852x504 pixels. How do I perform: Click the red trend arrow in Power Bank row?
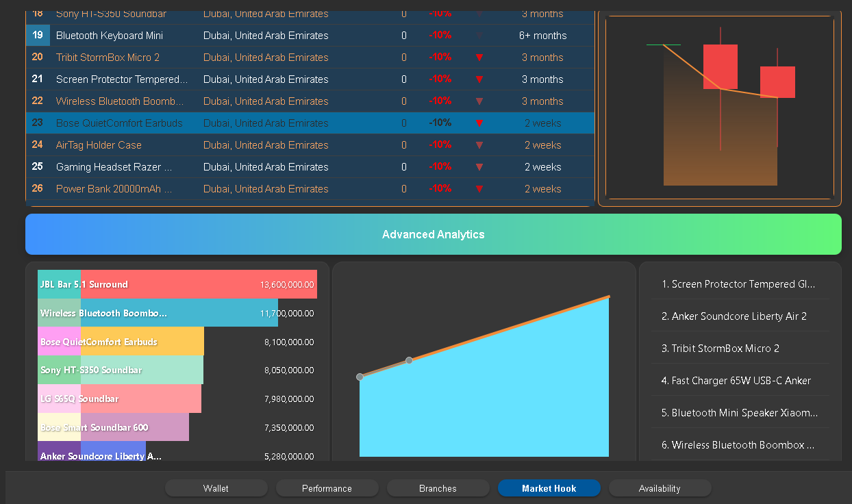479,189
